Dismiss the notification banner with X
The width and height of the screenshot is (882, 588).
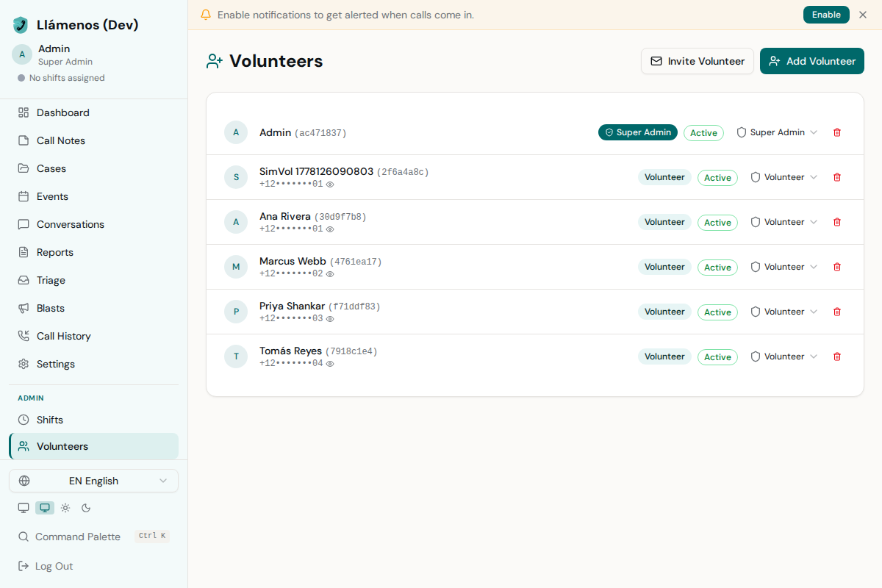coord(863,15)
